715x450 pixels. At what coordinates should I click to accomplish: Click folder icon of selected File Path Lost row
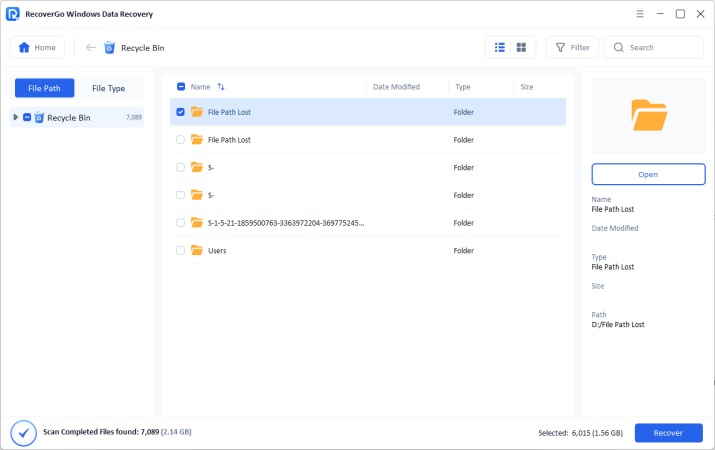[x=197, y=112]
